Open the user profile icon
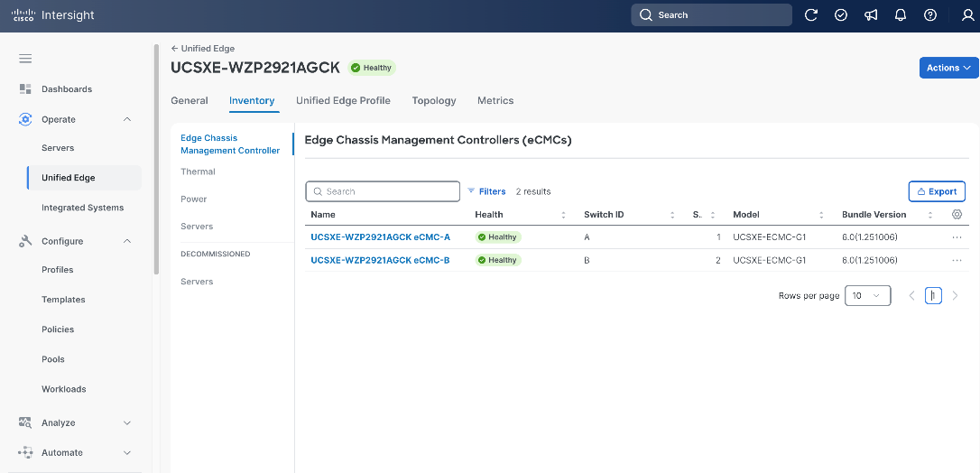 pyautogui.click(x=967, y=15)
